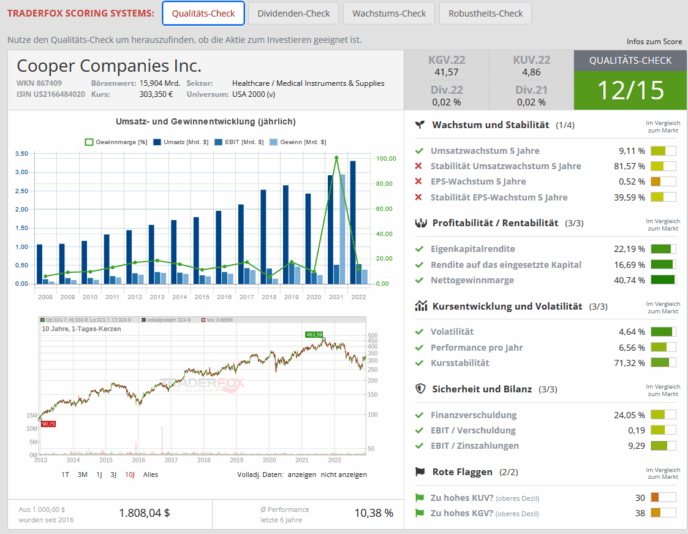Open the Infos zum Score link
The image size is (688, 534).
click(654, 41)
